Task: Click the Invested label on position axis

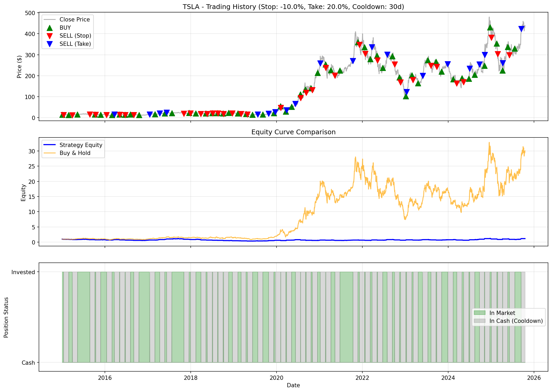Action: [23, 272]
